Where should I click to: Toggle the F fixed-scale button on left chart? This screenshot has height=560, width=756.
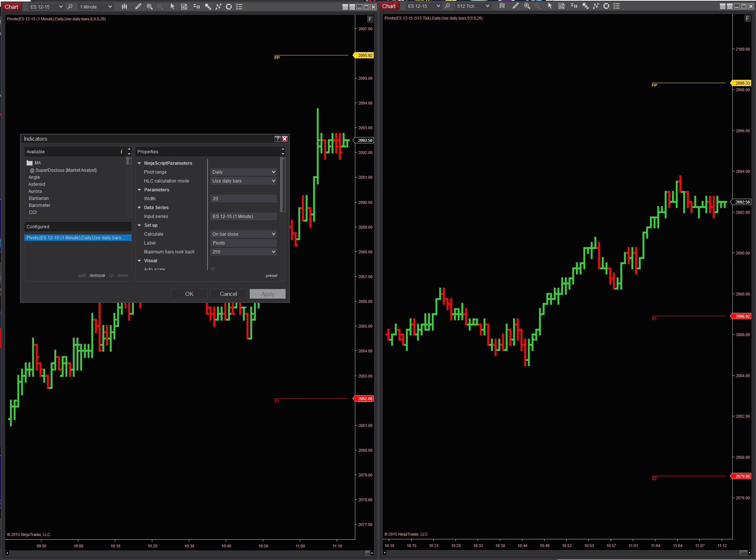click(370, 19)
